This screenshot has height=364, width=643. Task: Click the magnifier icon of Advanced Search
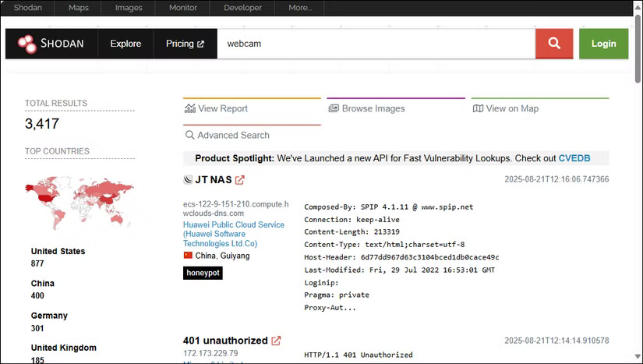(x=189, y=135)
